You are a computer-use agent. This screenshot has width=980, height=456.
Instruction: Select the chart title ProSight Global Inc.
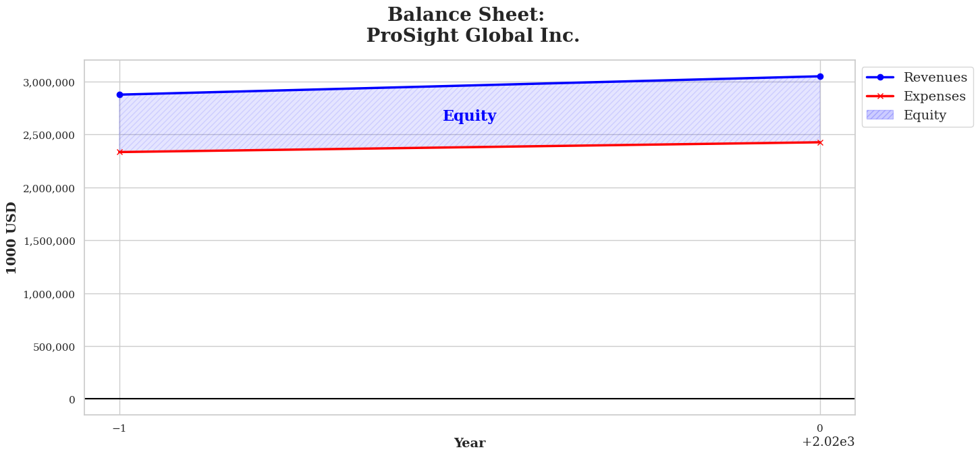click(x=472, y=36)
